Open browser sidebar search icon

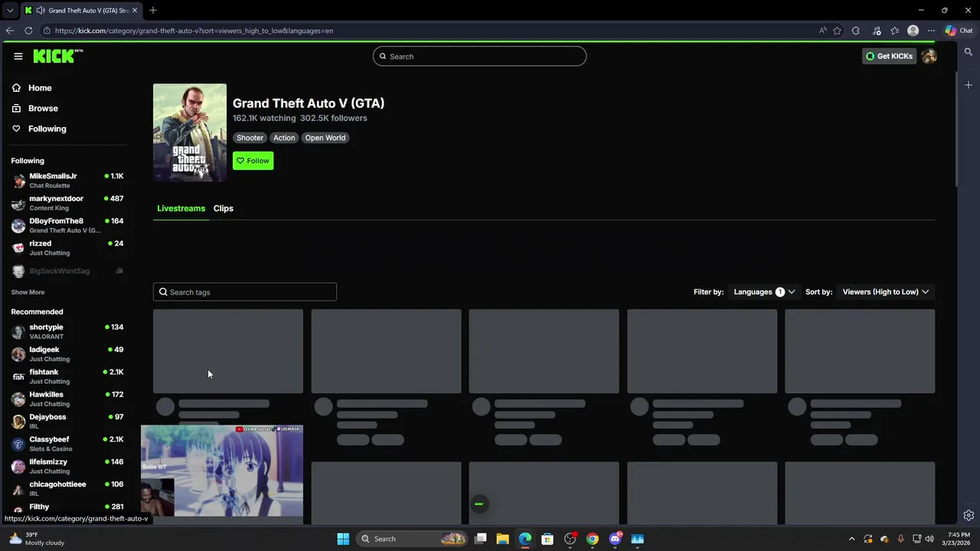[x=969, y=52]
